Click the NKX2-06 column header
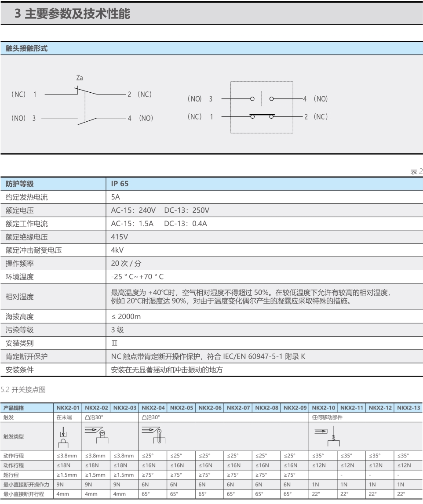Screen dimensions: 423x504 [x=210, y=408]
